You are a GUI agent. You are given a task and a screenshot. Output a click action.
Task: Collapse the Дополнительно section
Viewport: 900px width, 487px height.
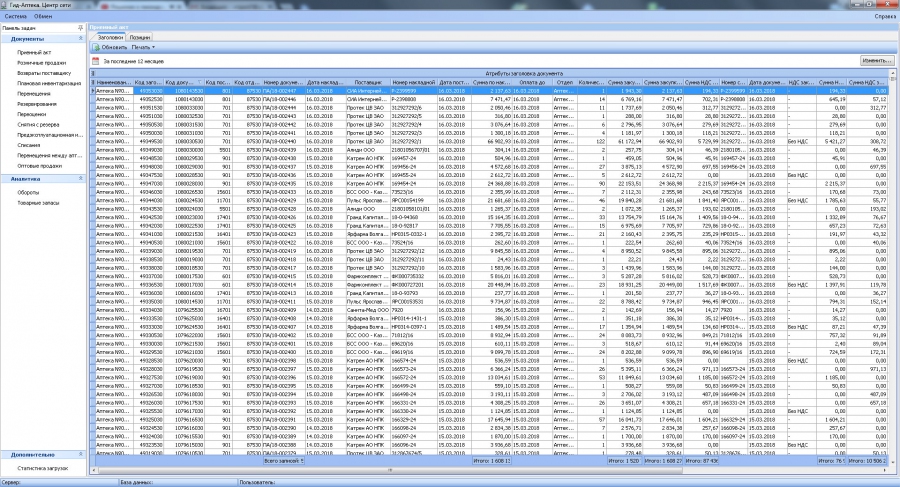[80, 454]
